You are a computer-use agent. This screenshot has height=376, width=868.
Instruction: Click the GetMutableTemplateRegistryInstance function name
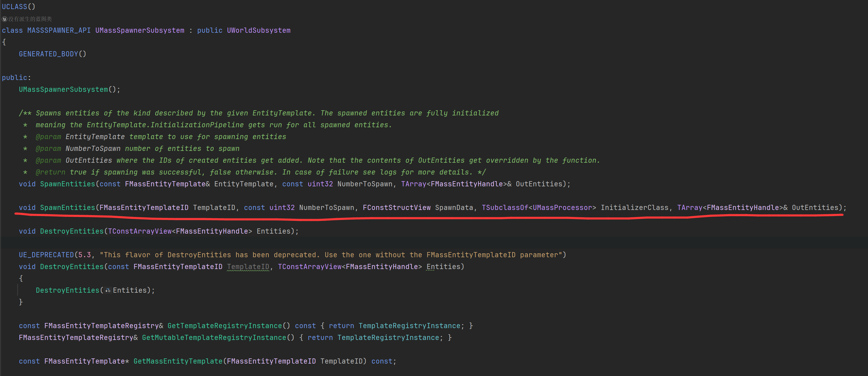coord(214,338)
